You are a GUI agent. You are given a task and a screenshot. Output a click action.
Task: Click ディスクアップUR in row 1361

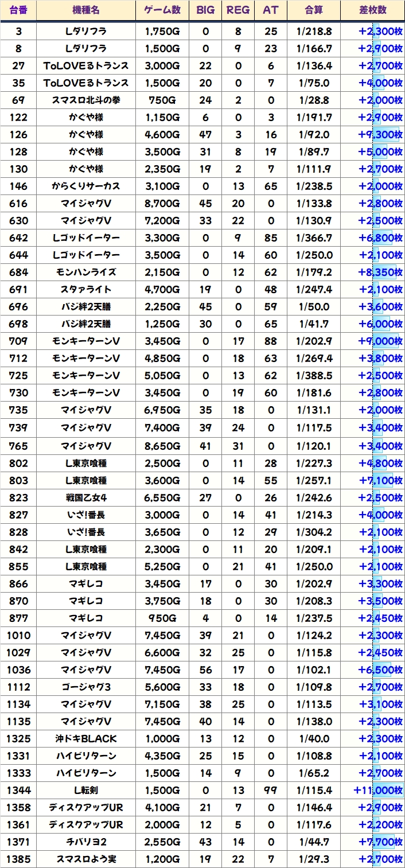point(86,824)
